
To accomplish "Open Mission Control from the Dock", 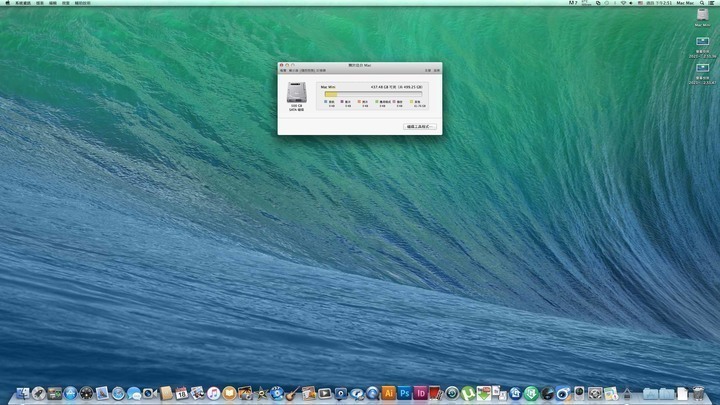I will [x=55, y=394].
